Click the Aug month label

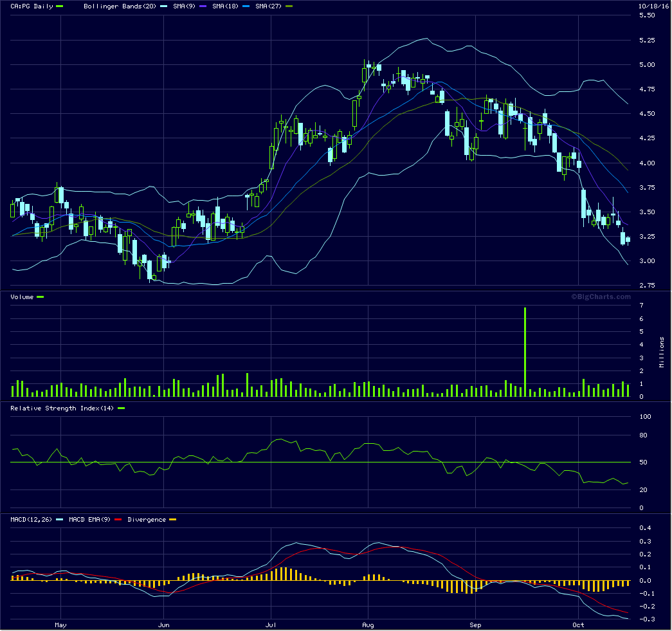[x=368, y=625]
